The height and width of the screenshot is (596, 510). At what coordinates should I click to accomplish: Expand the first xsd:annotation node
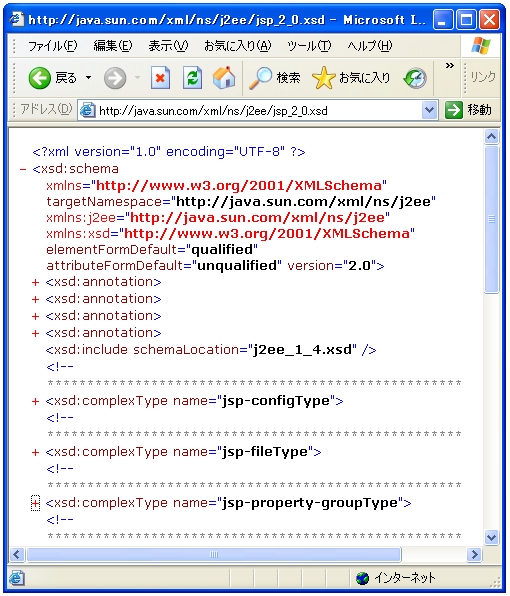tap(35, 282)
